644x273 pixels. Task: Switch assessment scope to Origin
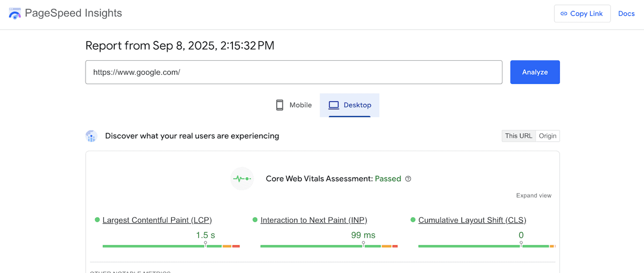(548, 136)
